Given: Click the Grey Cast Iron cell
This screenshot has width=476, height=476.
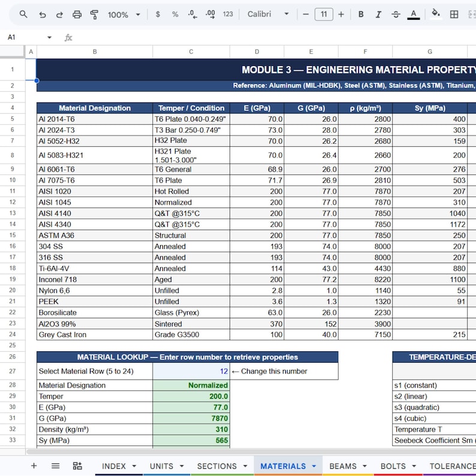Looking at the screenshot, I should pyautogui.click(x=95, y=335).
